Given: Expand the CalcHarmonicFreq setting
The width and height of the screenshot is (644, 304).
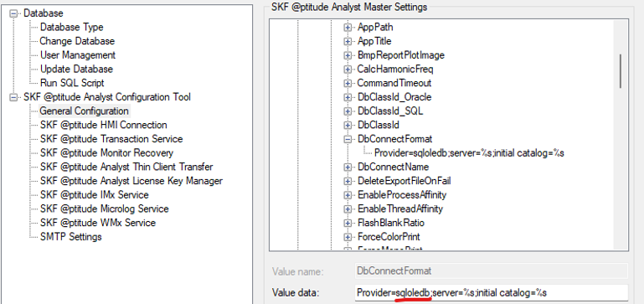Looking at the screenshot, I should pos(348,69).
